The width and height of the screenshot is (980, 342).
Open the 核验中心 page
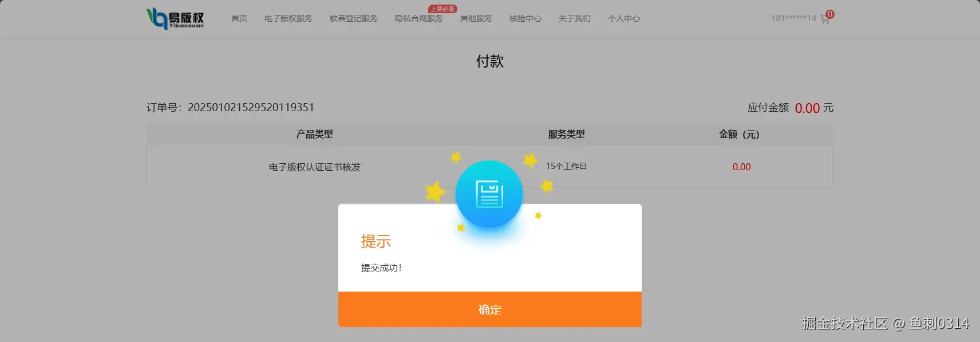coord(525,18)
